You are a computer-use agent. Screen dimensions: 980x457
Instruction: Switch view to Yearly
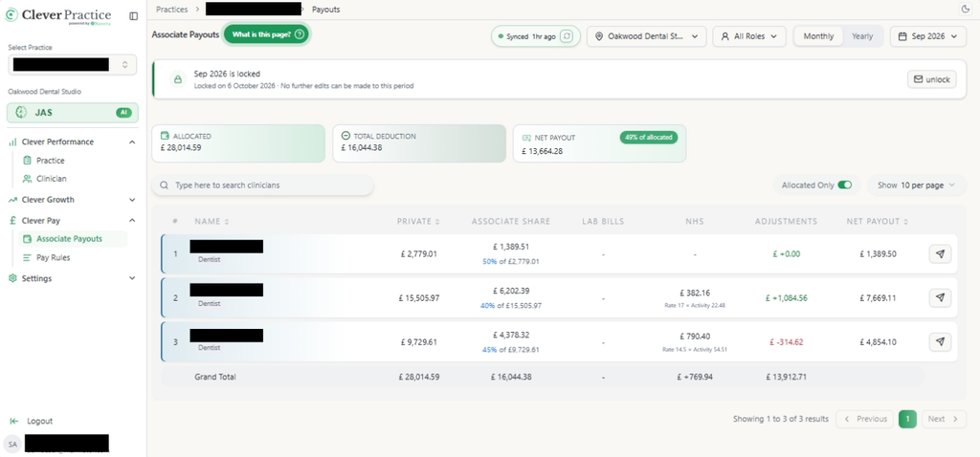coord(862,36)
